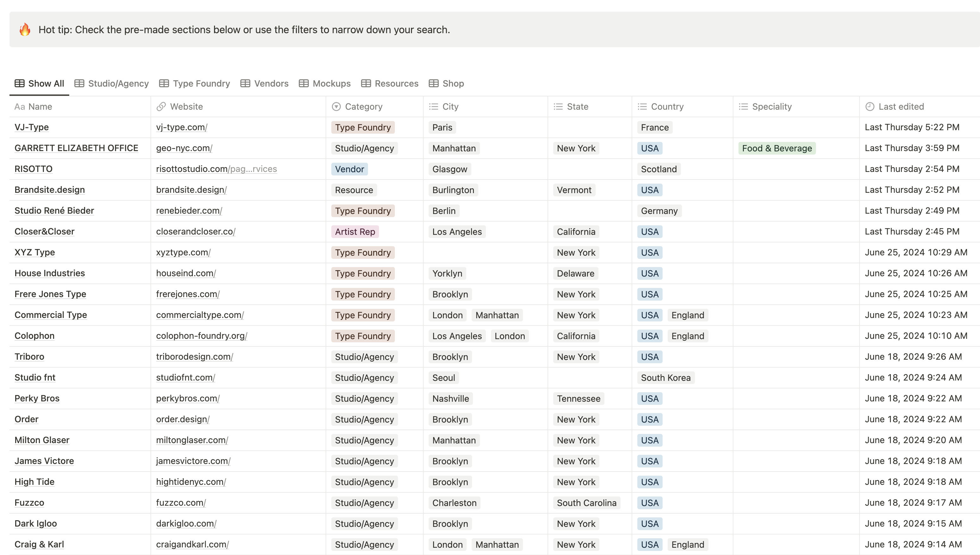Screen dimensions: 980x555
Task: Click Last Thursday 5:22 PM timestamp
Action: 912,127
